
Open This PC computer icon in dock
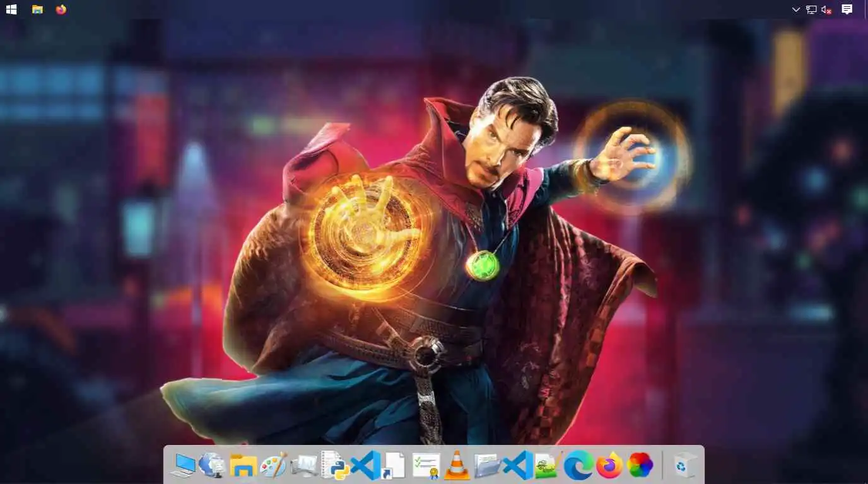(182, 466)
